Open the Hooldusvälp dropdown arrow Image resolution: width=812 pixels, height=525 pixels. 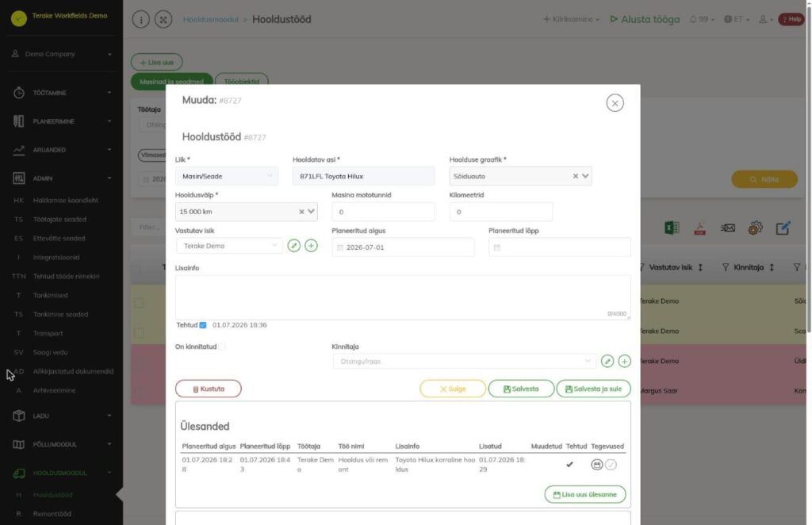point(311,211)
